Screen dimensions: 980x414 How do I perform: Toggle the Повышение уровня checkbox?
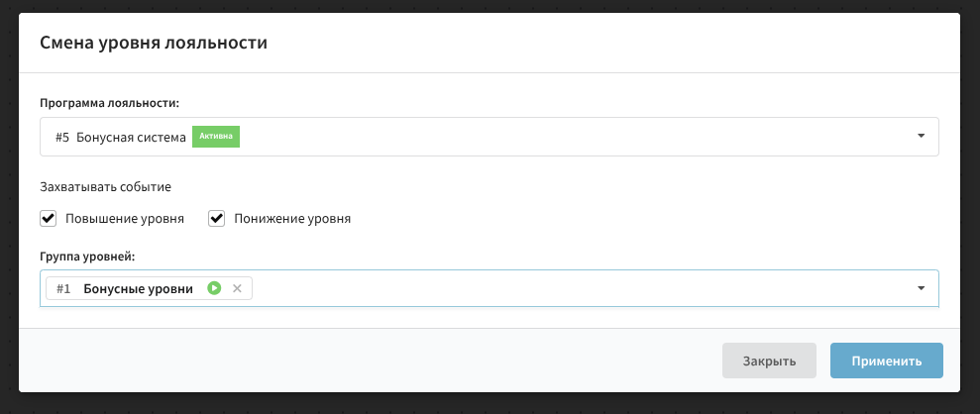click(x=49, y=218)
